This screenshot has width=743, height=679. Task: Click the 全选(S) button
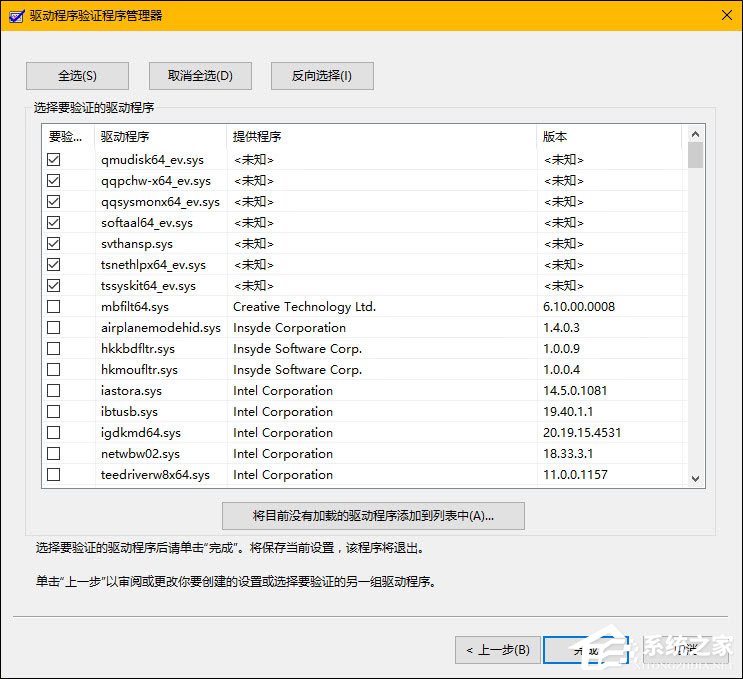pyautogui.click(x=77, y=76)
